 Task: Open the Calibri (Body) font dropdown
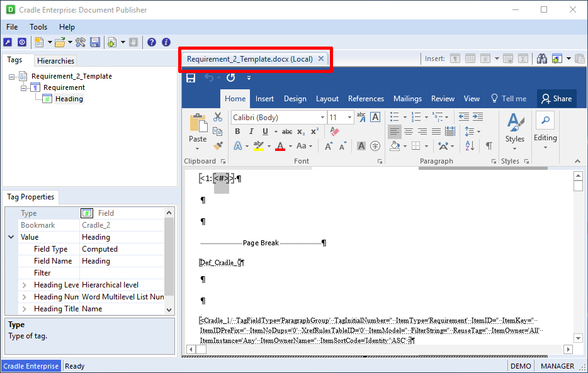click(x=322, y=118)
